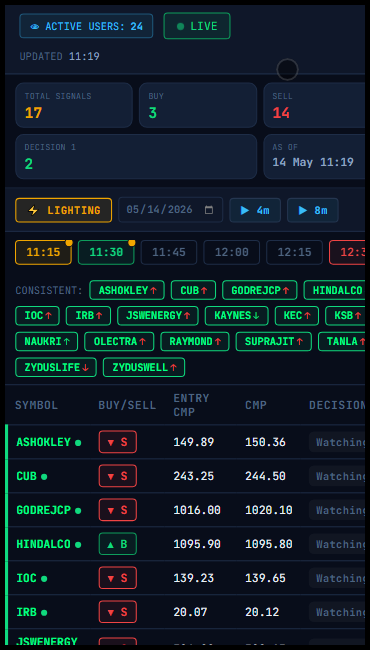Viewport: 370px width, 650px height.
Task: Click the eye icon beside Active Users
Action: (35, 27)
